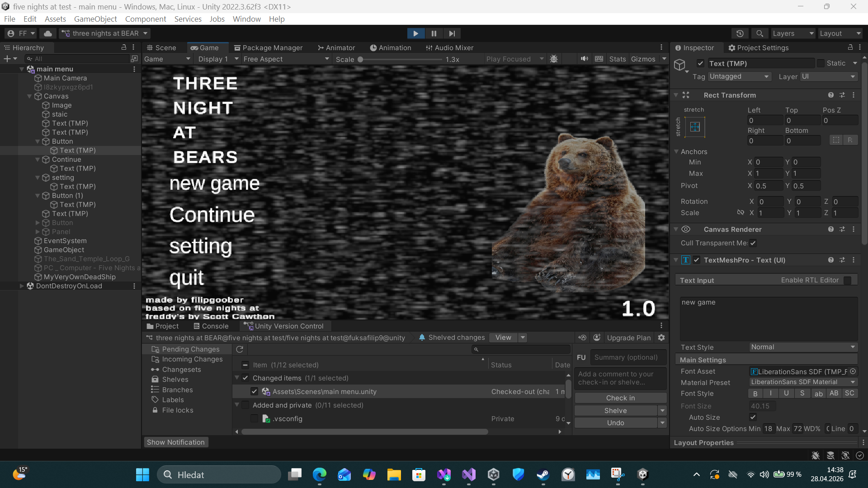Open the Undo History icon
This screenshot has width=868, height=488.
[x=740, y=33]
